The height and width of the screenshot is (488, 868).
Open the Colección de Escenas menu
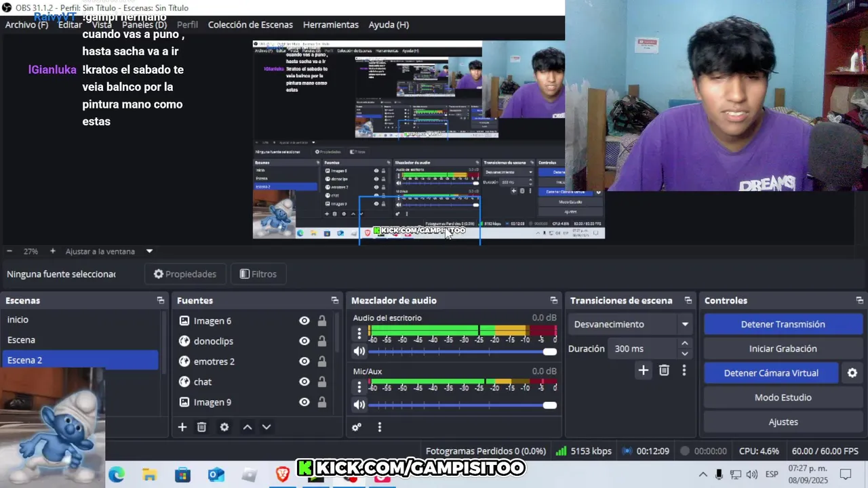click(250, 24)
